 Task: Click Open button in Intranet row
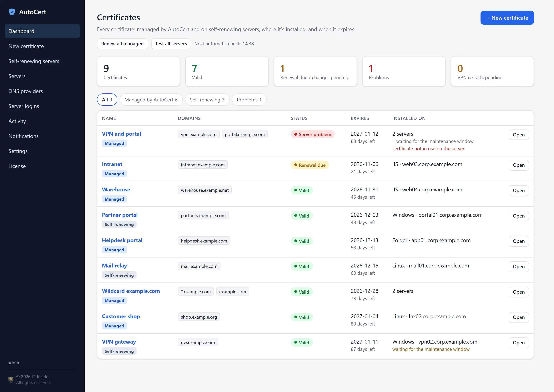tap(518, 165)
